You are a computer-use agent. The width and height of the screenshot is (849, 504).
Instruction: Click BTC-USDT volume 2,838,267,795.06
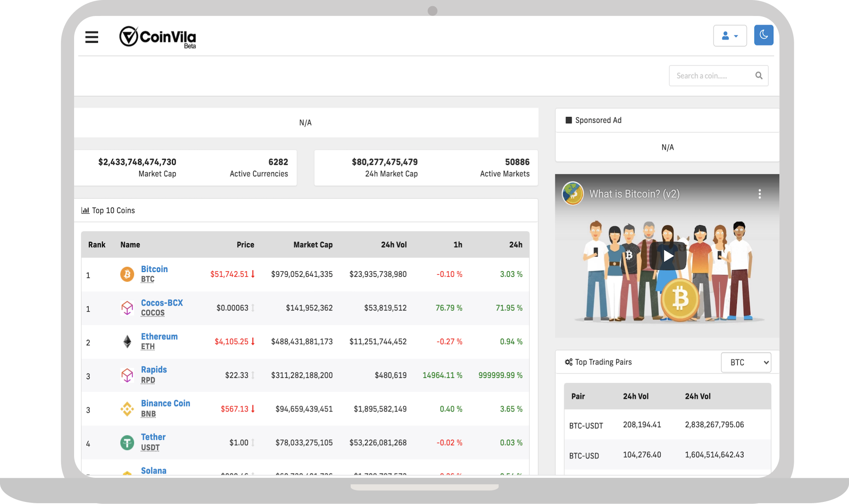714,425
